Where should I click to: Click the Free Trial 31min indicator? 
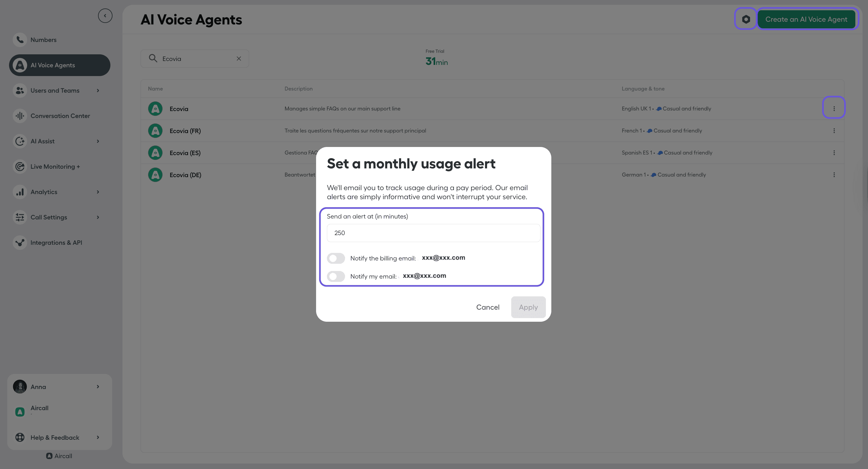click(x=436, y=58)
